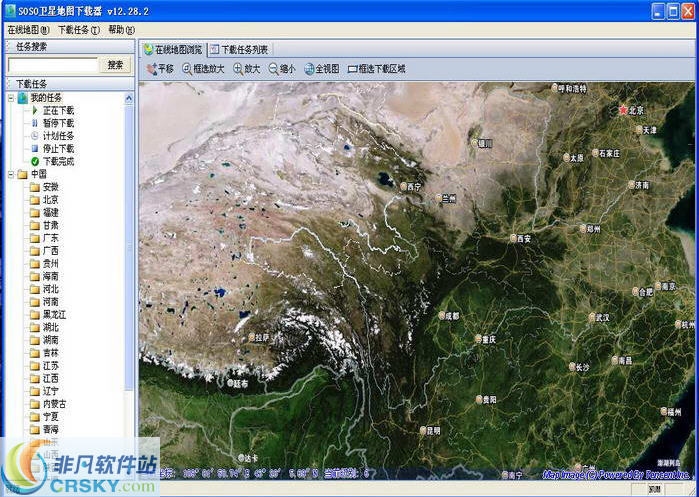Click the tree scrollbar up arrow
The height and width of the screenshot is (497, 699).
129,98
